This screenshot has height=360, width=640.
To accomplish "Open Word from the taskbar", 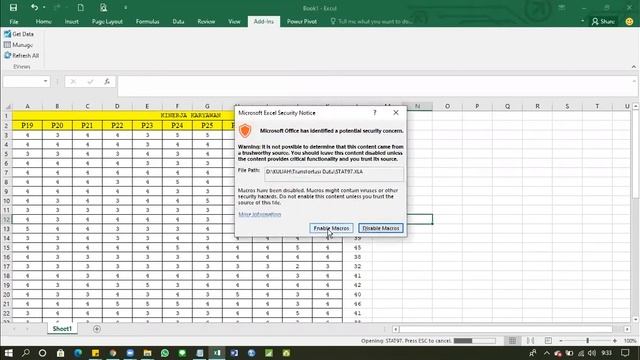I will [x=234, y=353].
